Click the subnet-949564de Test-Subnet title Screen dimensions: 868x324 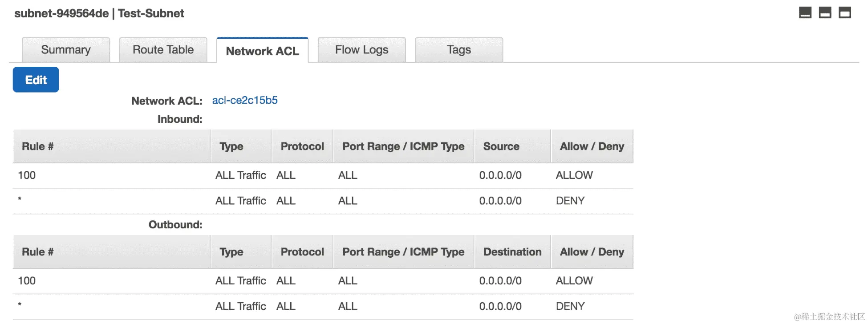[x=99, y=13]
